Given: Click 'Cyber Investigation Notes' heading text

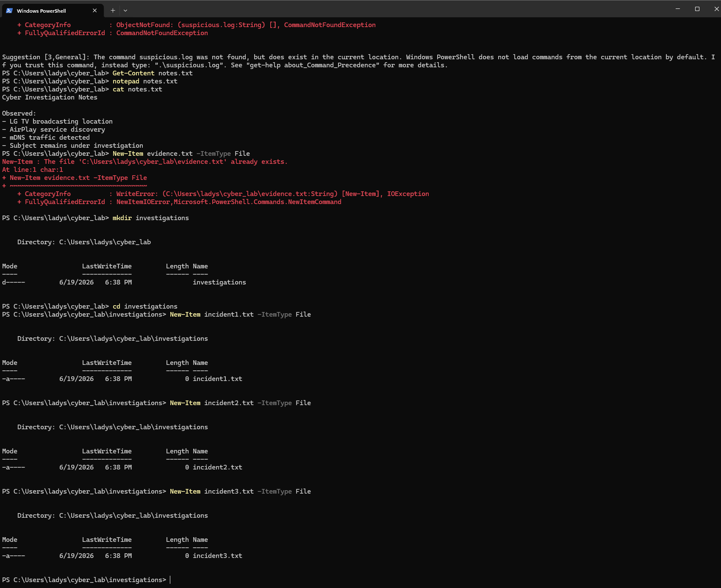Looking at the screenshot, I should pyautogui.click(x=50, y=97).
